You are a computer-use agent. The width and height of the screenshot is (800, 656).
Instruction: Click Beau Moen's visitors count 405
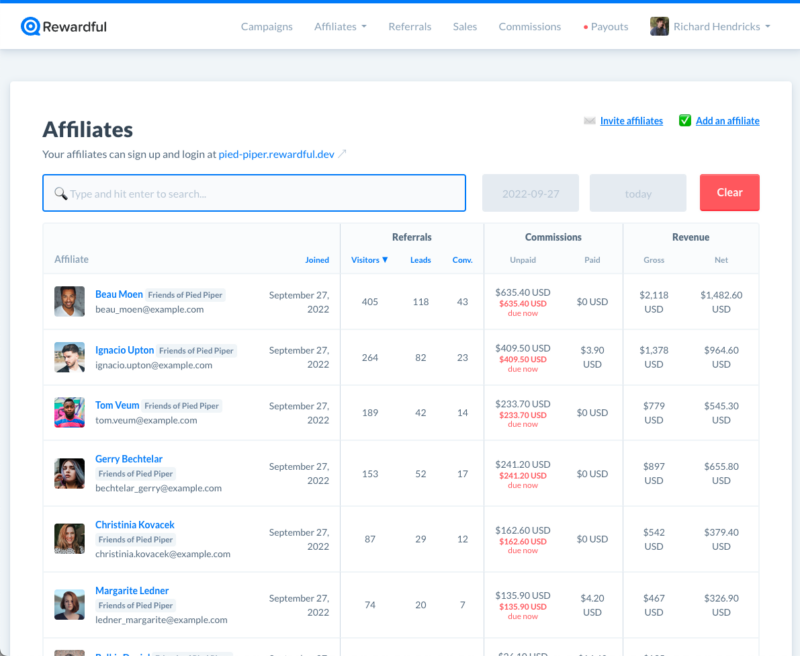click(370, 301)
